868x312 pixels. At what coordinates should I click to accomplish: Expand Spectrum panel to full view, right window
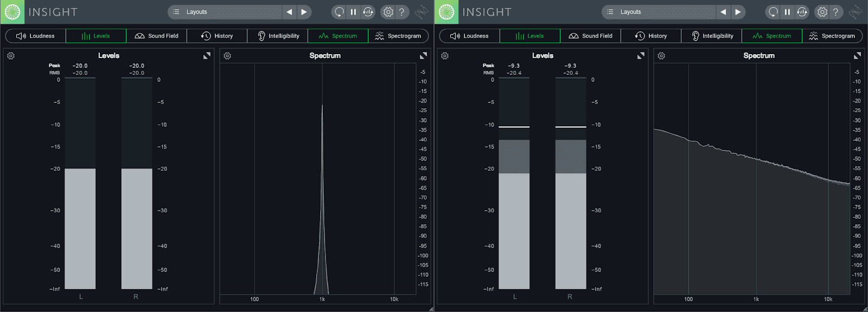click(857, 56)
